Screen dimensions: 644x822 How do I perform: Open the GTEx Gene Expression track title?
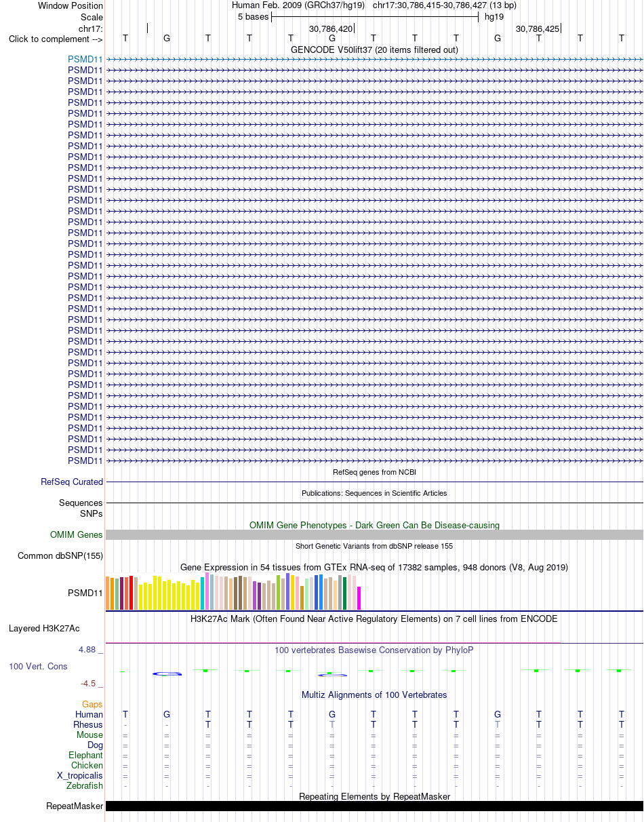click(374, 567)
